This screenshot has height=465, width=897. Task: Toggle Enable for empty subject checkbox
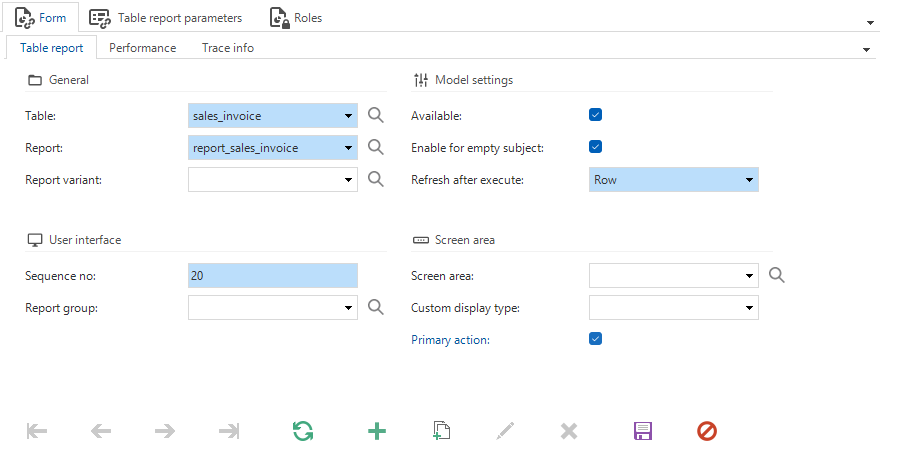tap(596, 147)
